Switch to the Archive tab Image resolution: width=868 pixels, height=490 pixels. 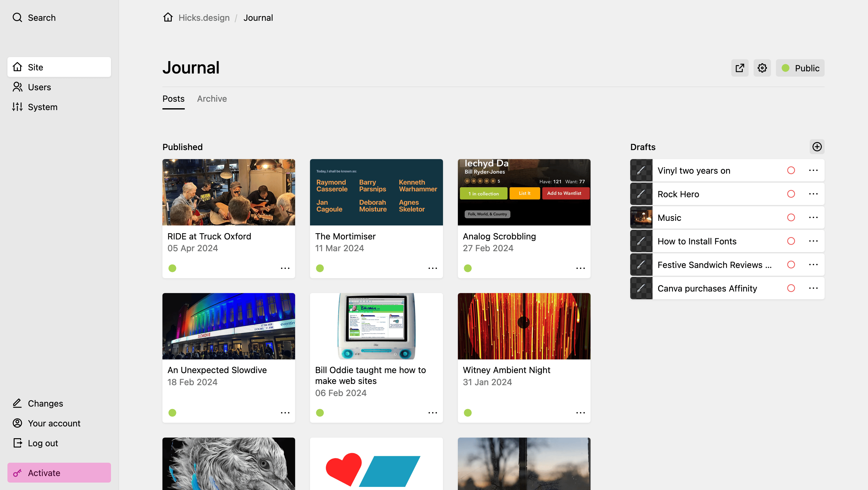(212, 99)
